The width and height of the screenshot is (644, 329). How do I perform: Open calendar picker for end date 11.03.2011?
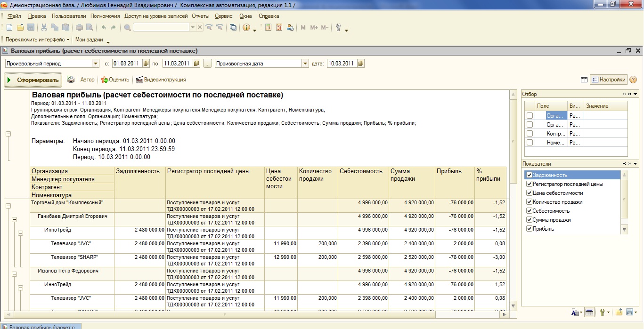[196, 64]
